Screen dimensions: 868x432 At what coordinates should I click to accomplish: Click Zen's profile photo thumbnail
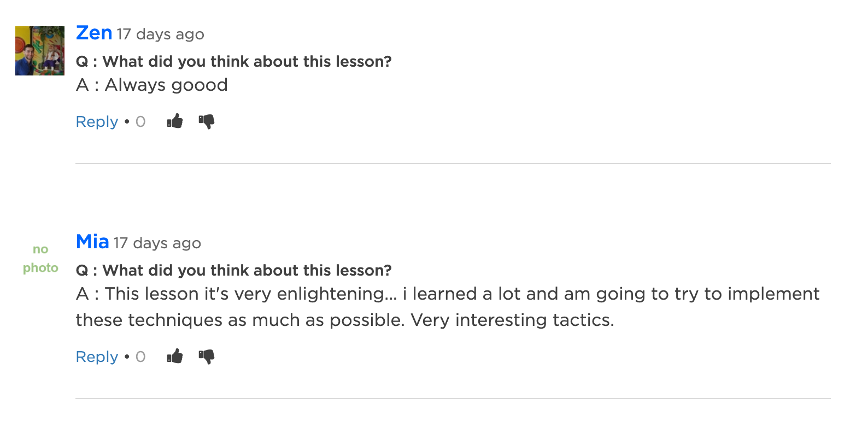[x=40, y=51]
